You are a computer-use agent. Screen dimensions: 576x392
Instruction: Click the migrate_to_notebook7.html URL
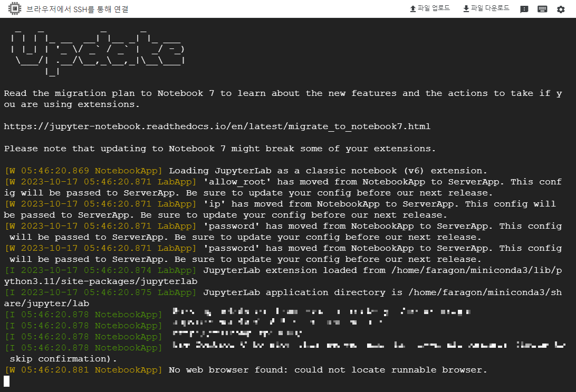click(217, 126)
